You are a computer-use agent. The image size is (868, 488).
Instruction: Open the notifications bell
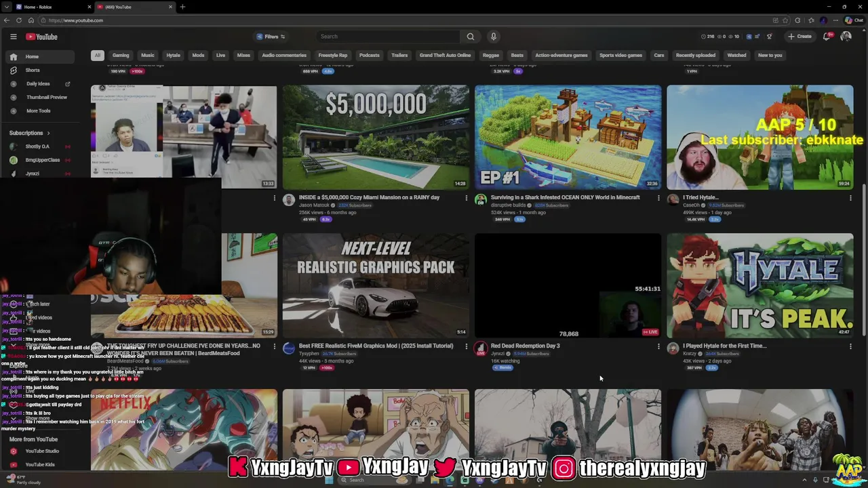(827, 37)
